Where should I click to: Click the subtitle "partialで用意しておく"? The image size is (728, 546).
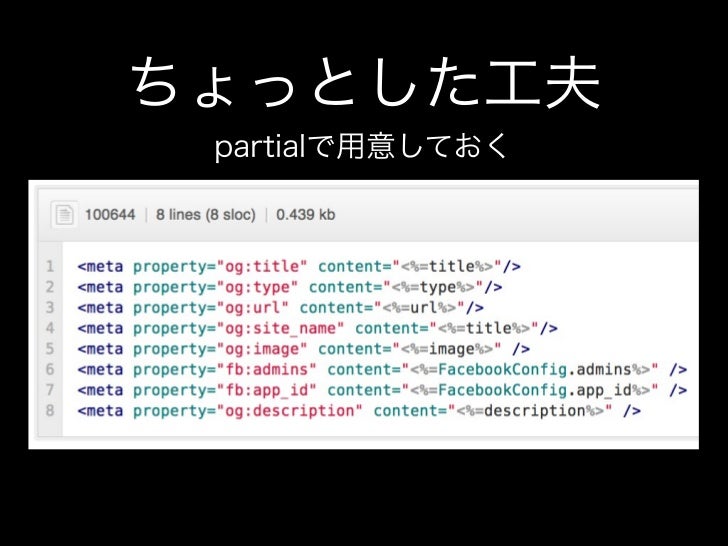362,147
